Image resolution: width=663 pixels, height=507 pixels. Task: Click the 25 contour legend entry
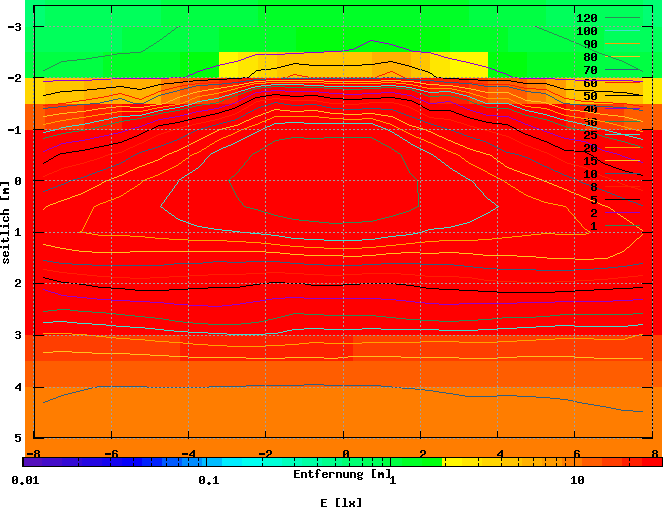[x=590, y=135]
